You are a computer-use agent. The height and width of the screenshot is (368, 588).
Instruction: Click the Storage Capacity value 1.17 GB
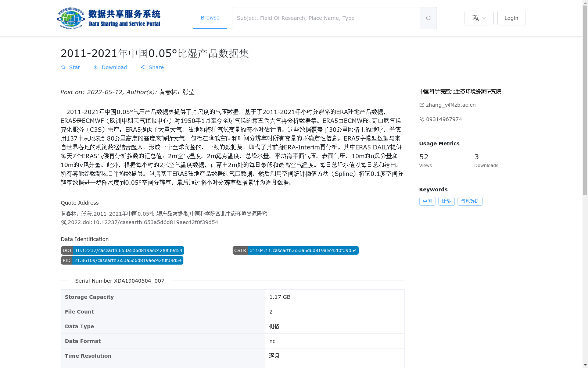(280, 297)
